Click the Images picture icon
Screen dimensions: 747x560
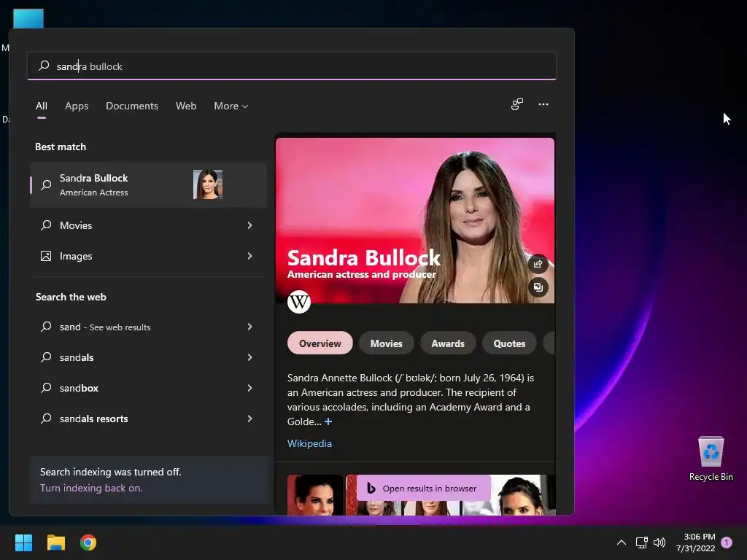pos(46,256)
